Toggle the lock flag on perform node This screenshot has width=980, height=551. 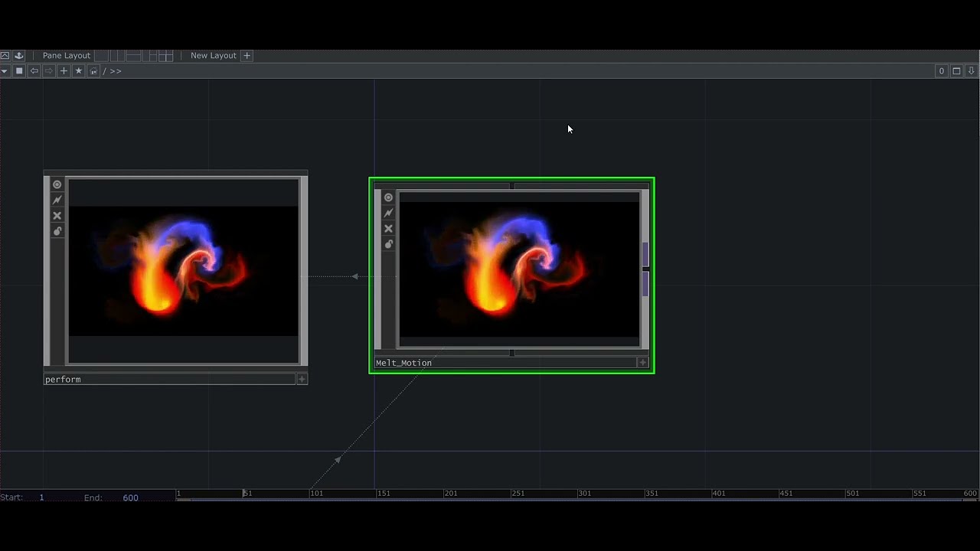click(x=57, y=231)
